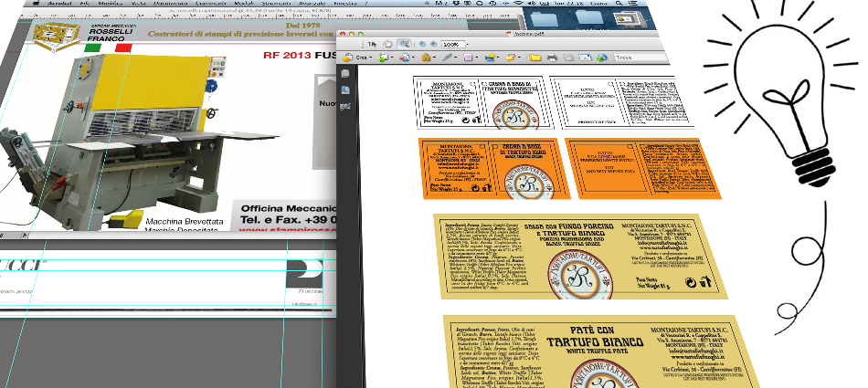
Task: Click the zoom in round button
Action: [x=433, y=44]
